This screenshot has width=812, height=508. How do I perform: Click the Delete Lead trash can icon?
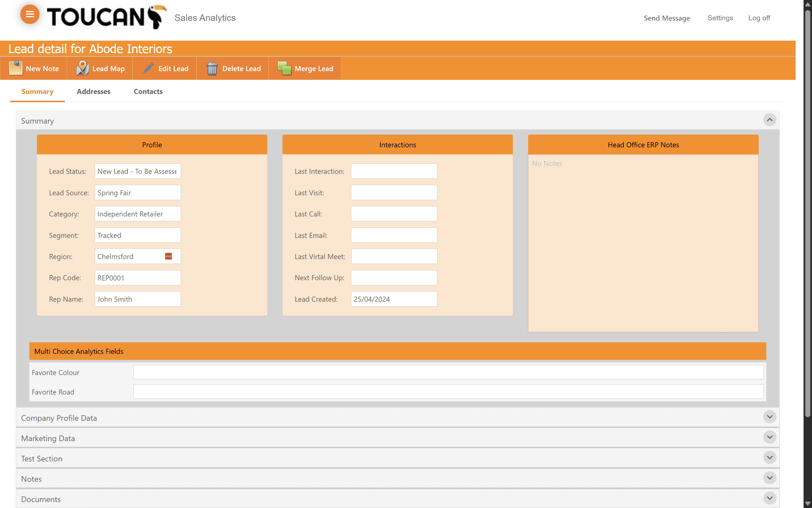[212, 68]
